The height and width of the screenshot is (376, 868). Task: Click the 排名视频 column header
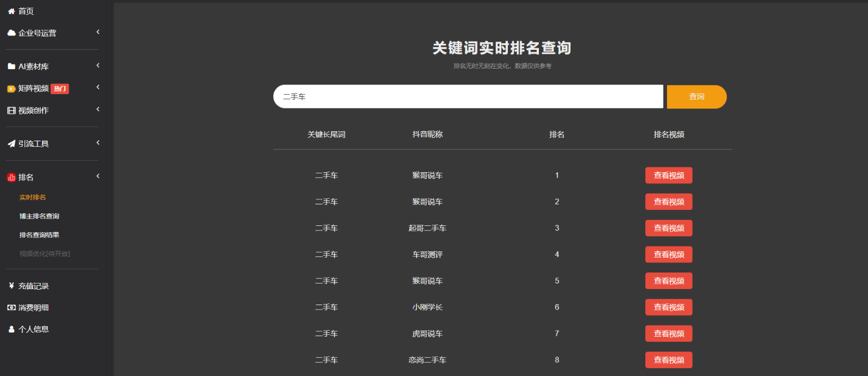point(669,135)
